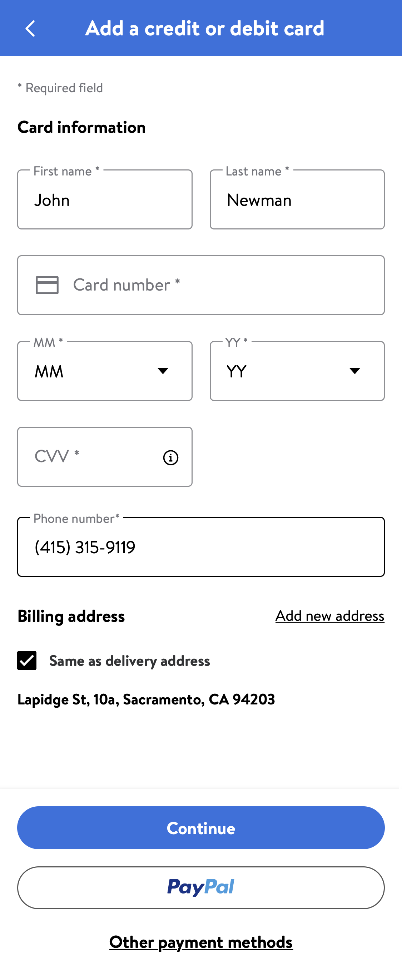Open the YY dropdown arrow
The width and height of the screenshot is (402, 980).
click(x=355, y=371)
